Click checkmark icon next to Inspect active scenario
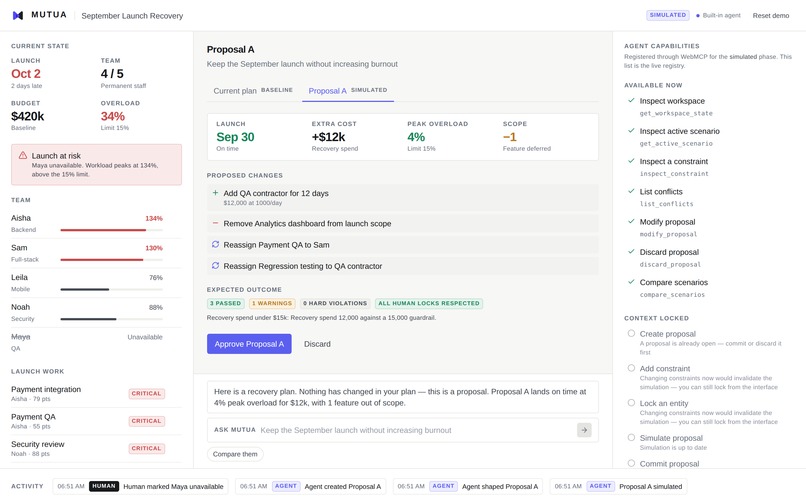 click(631, 131)
